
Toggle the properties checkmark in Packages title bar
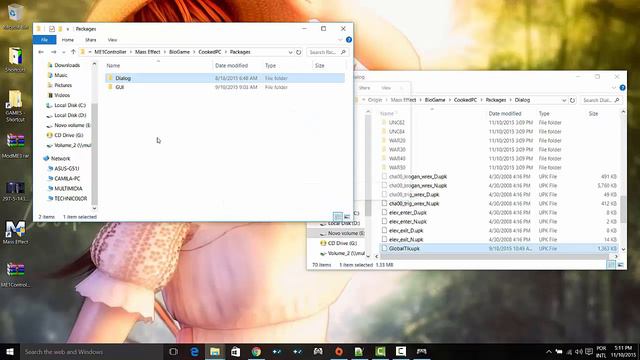tap(52, 29)
